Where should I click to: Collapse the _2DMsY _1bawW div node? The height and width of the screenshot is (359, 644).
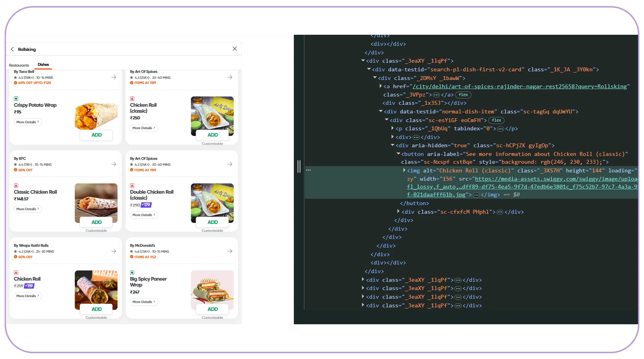pyautogui.click(x=375, y=78)
